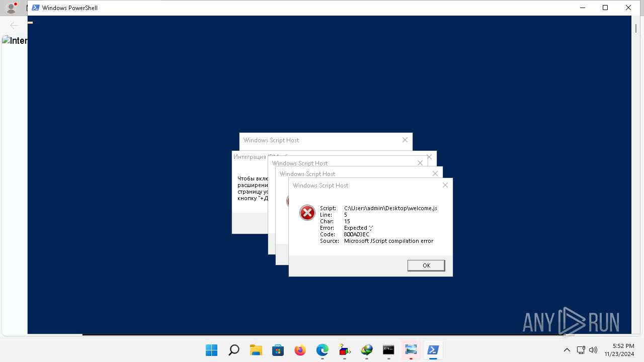Viewport: 644px width, 362px height.
Task: Close the Интеграция dialog window
Action: click(x=429, y=157)
